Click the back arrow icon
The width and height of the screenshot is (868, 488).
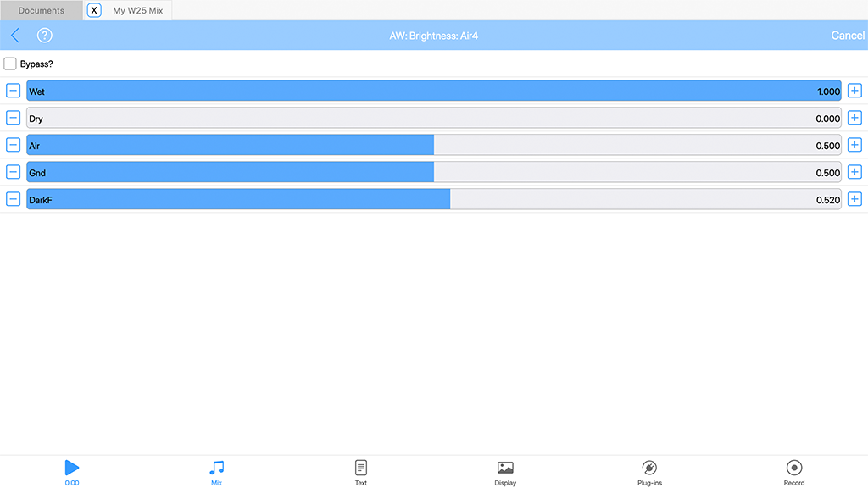pyautogui.click(x=15, y=36)
